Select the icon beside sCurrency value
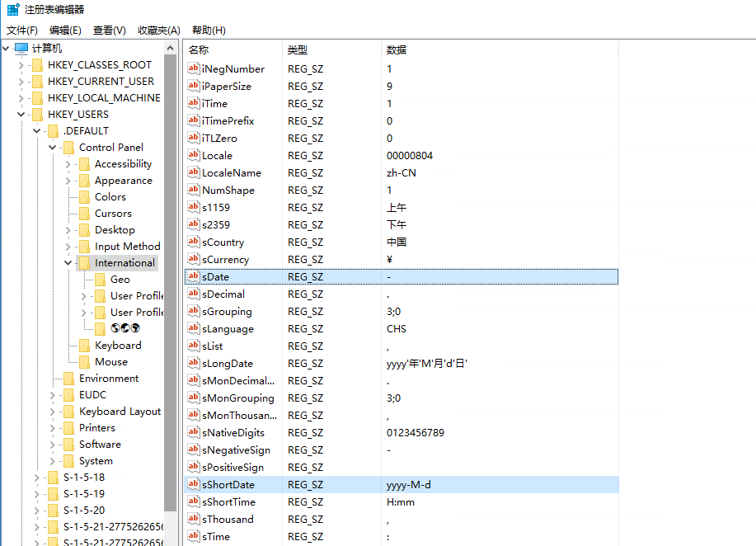The width and height of the screenshot is (756, 546). 194,260
